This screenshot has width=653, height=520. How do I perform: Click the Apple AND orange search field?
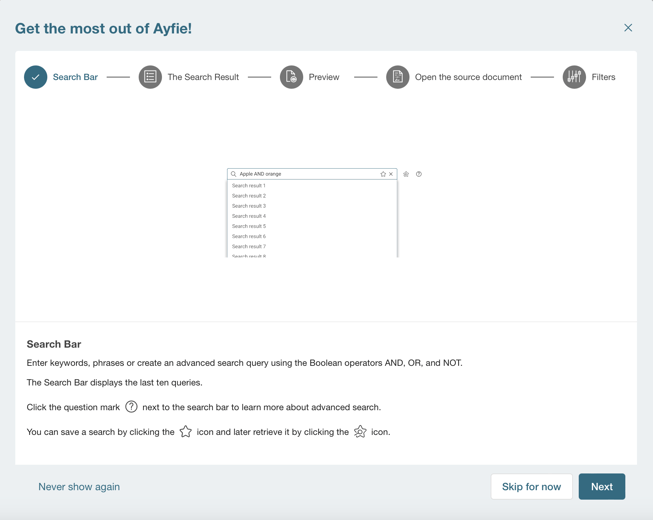pos(312,174)
